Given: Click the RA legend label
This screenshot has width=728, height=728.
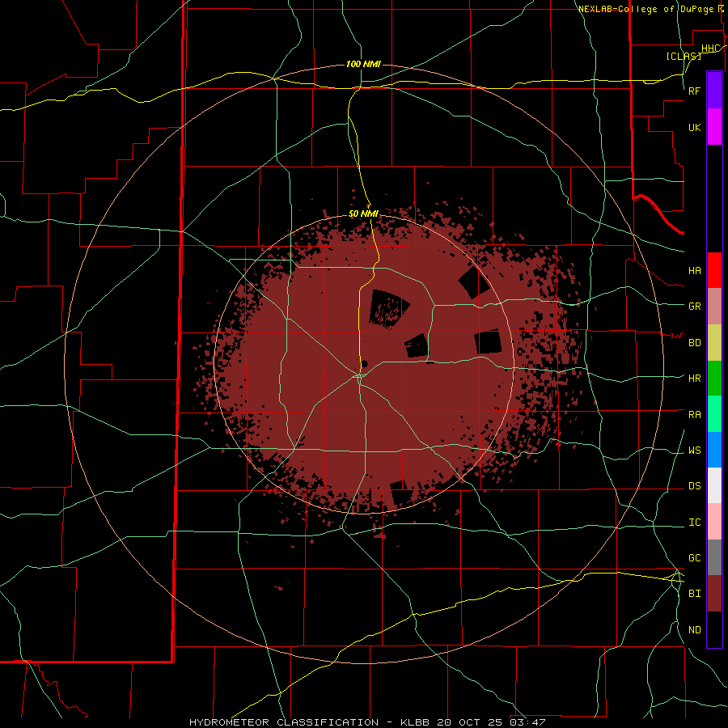Looking at the screenshot, I should coord(694,415).
